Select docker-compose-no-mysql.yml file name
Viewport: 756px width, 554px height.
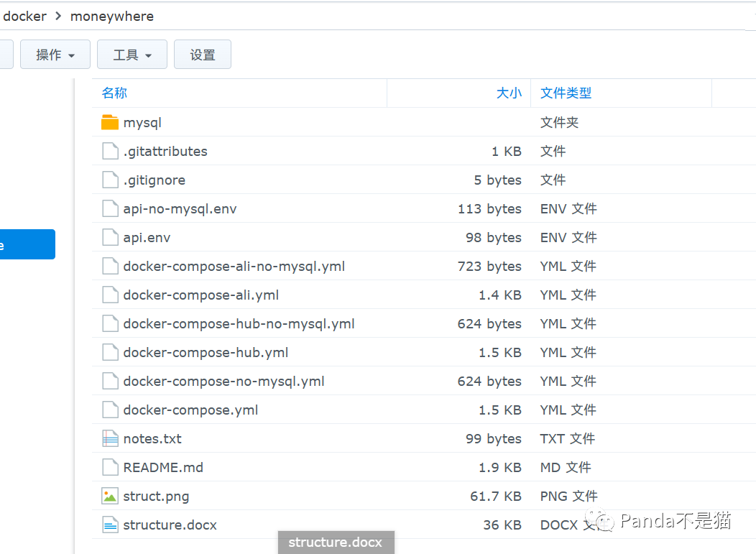(x=224, y=382)
